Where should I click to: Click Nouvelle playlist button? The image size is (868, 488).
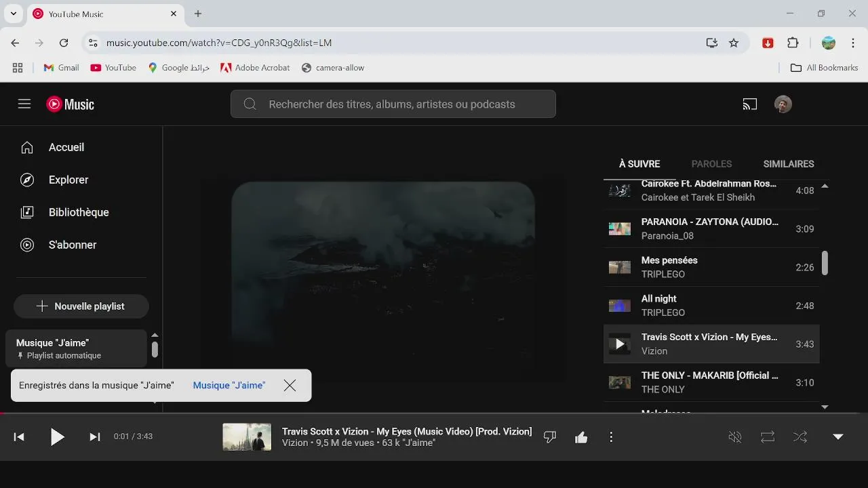[81, 306]
